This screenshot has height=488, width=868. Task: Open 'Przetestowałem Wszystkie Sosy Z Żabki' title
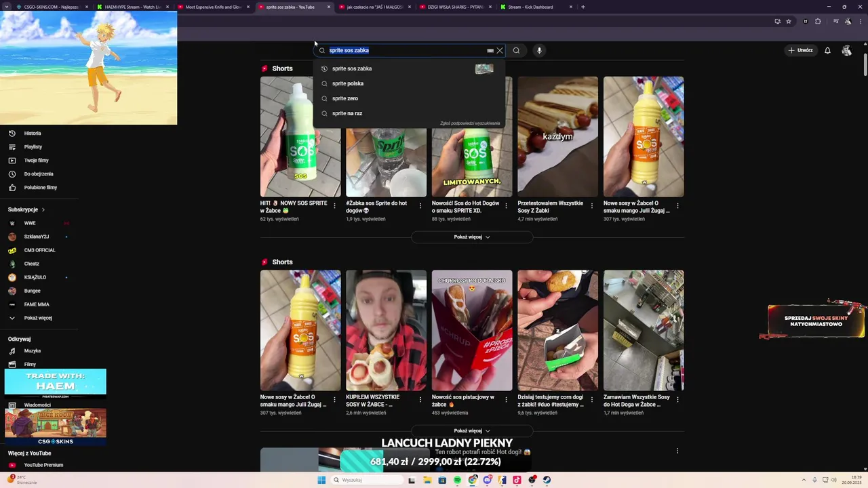point(551,207)
